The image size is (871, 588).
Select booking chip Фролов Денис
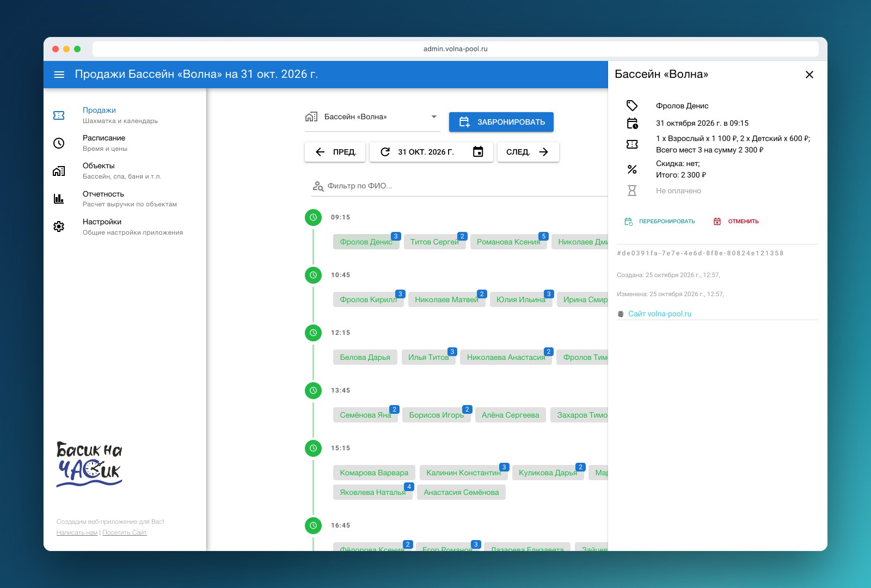(x=366, y=242)
